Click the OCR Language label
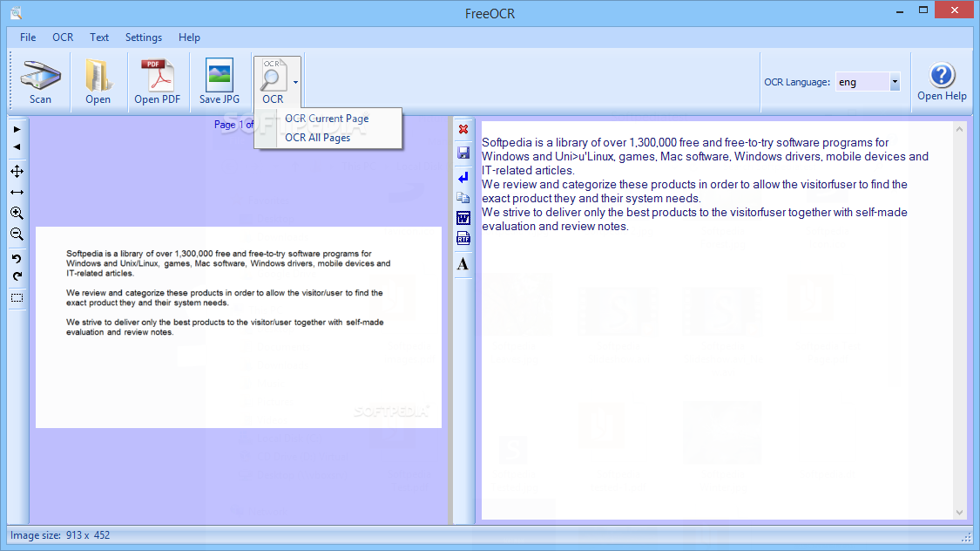This screenshot has width=980, height=551. [x=797, y=82]
